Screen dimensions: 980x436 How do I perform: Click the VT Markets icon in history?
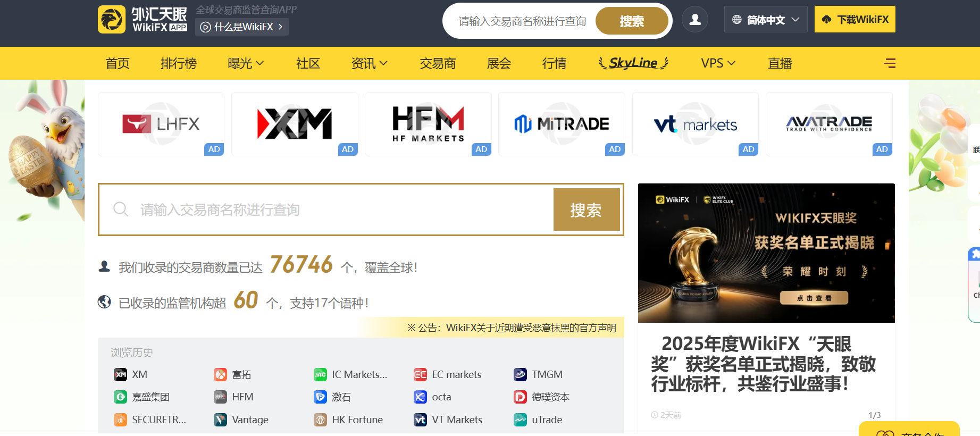click(421, 420)
